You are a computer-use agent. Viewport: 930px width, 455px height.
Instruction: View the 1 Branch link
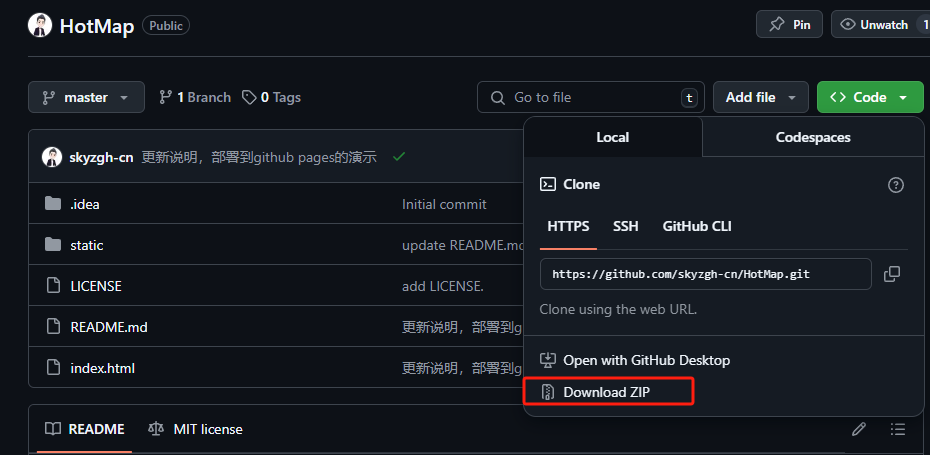(x=195, y=97)
